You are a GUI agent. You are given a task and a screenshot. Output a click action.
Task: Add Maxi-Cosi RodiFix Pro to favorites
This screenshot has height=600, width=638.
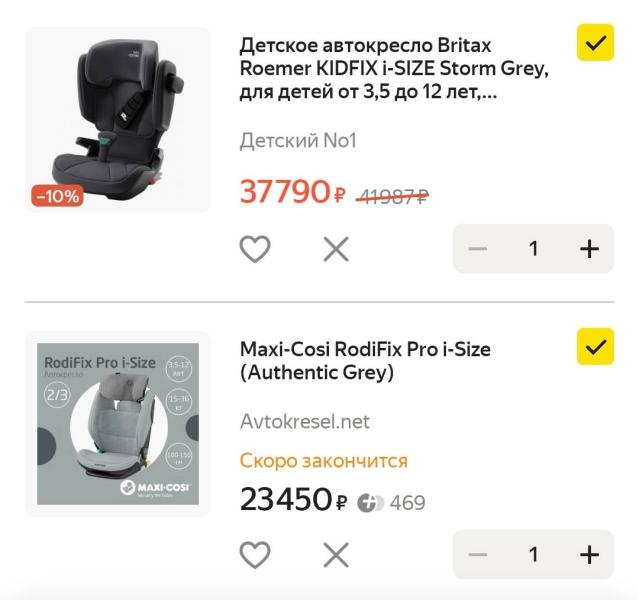tap(255, 554)
